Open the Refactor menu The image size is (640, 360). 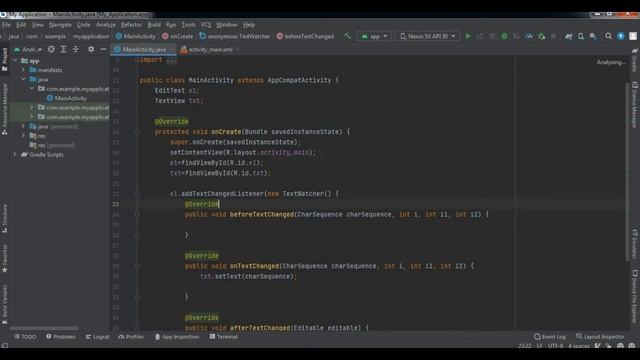pos(131,25)
